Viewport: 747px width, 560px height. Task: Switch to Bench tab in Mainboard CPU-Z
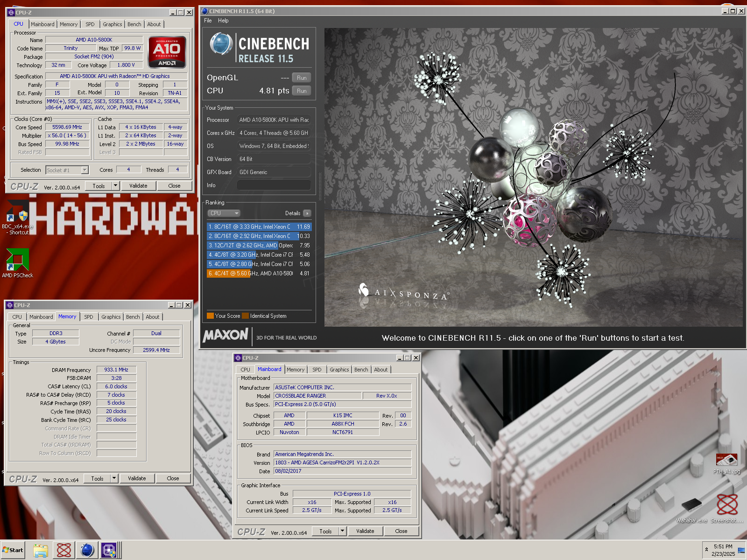point(361,370)
